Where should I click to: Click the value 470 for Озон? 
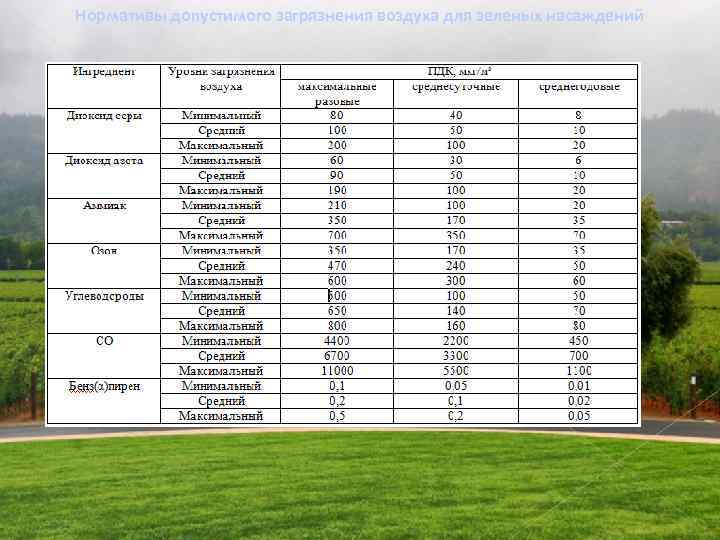(x=337, y=266)
